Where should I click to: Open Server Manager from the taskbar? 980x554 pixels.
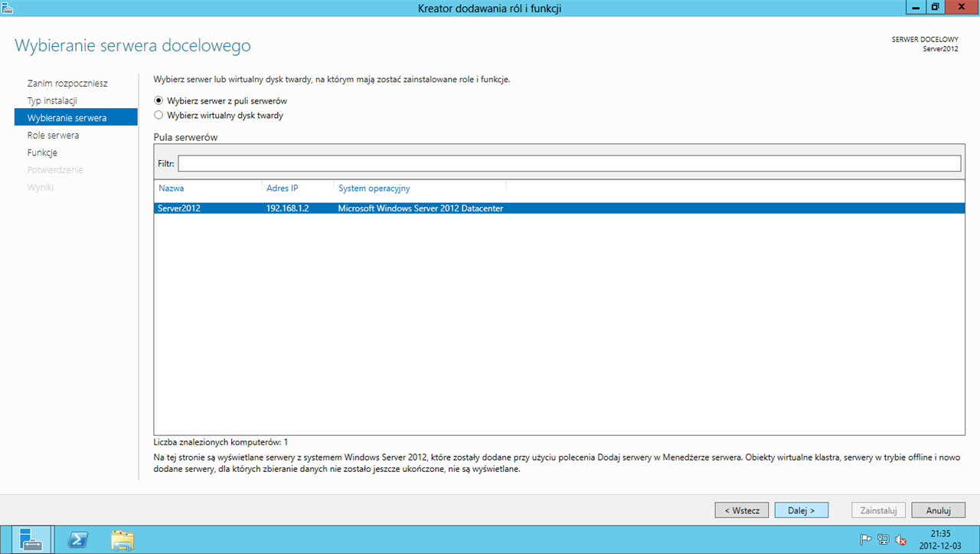(31, 539)
